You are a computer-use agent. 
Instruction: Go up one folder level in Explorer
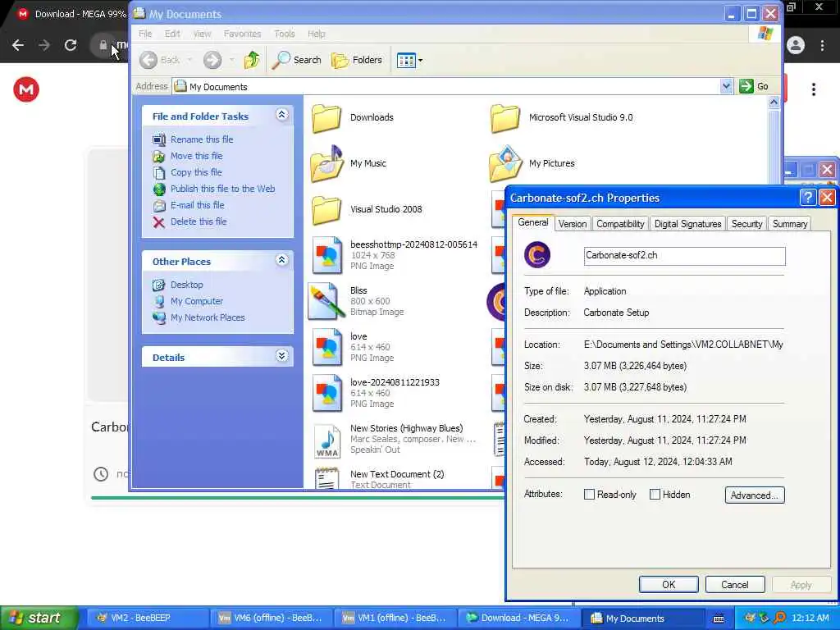pos(252,60)
